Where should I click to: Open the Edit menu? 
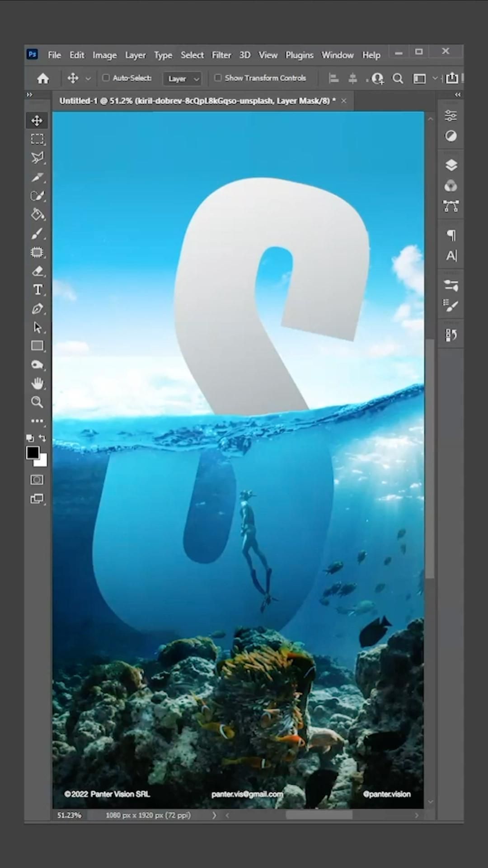tap(77, 55)
